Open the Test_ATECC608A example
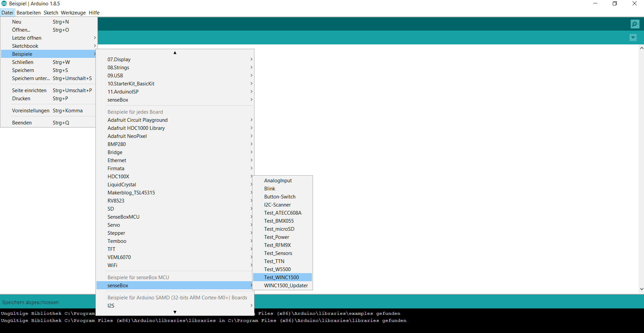644x333 pixels. click(x=283, y=213)
